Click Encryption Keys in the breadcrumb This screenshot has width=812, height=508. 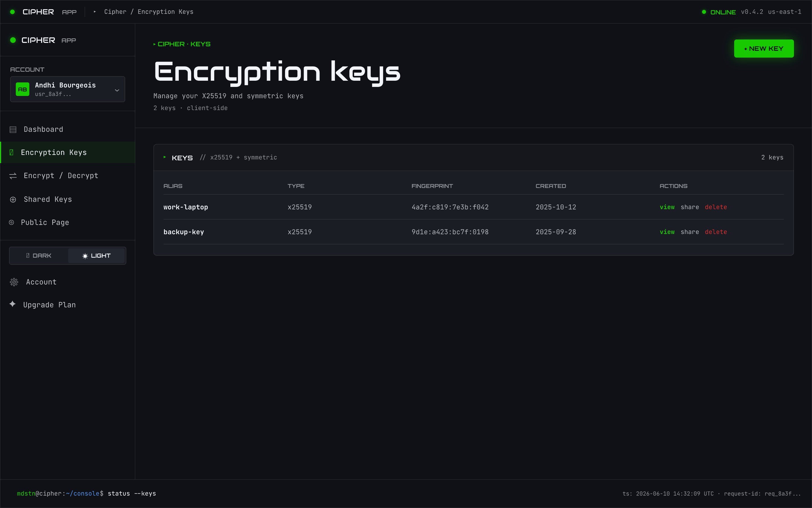166,12
